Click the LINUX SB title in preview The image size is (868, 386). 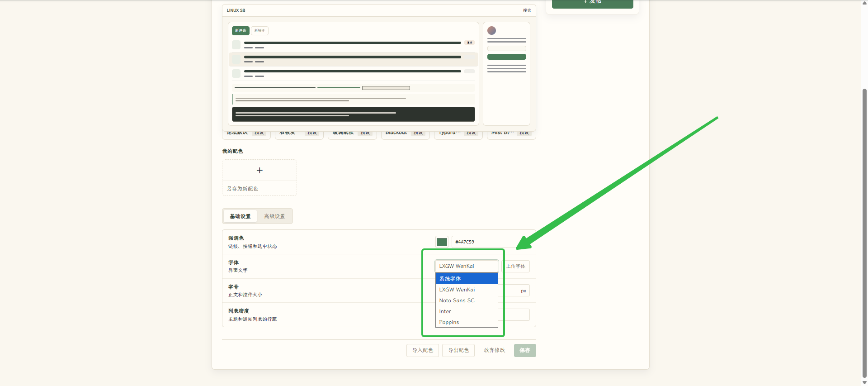click(x=236, y=10)
